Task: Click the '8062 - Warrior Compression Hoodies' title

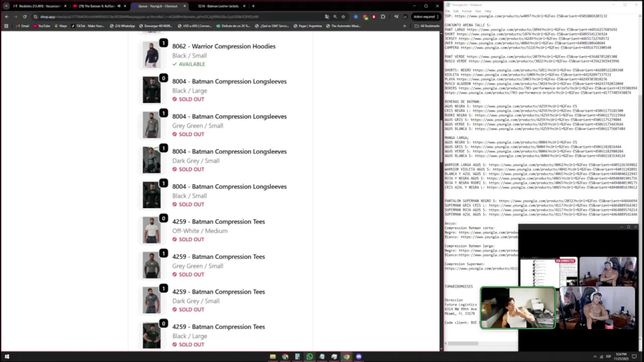Action: click(224, 46)
